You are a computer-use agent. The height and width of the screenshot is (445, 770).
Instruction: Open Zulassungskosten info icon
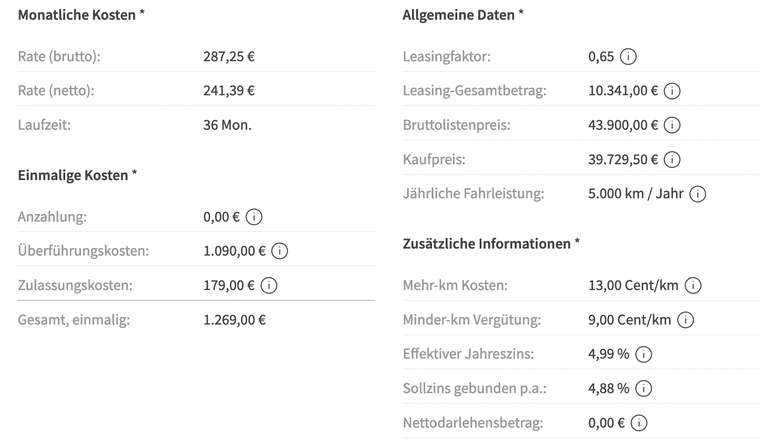269,285
